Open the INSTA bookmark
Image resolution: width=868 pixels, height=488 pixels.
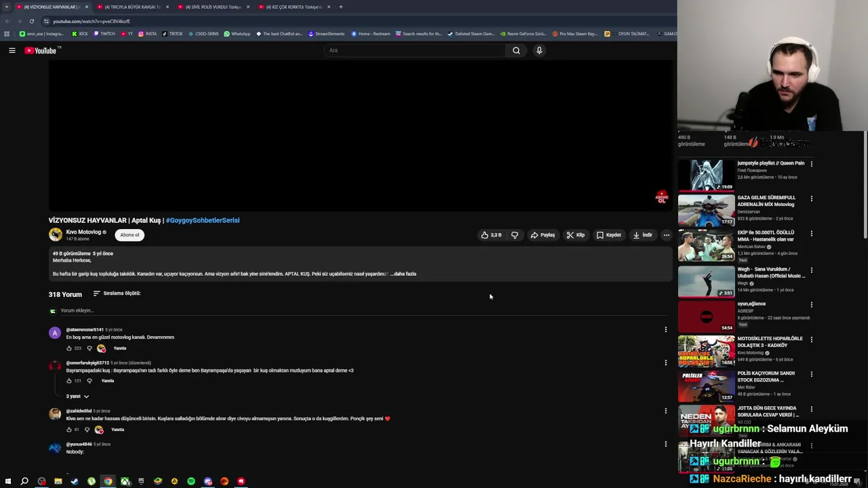(x=147, y=34)
